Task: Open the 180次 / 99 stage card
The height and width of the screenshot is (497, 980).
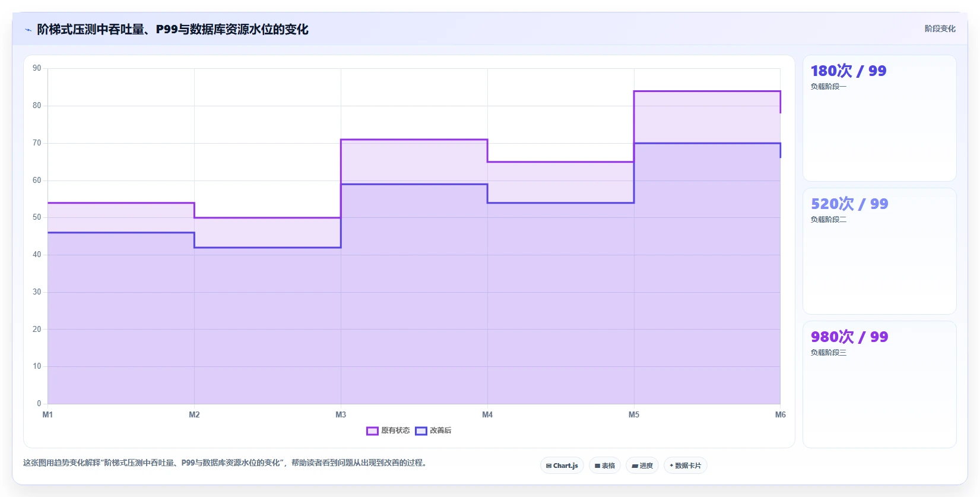Action: (x=880, y=118)
